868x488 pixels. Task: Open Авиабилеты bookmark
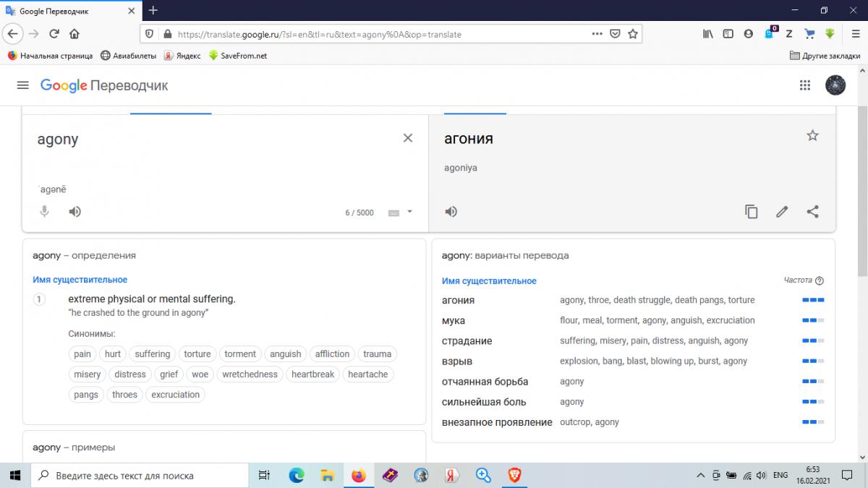(x=128, y=55)
